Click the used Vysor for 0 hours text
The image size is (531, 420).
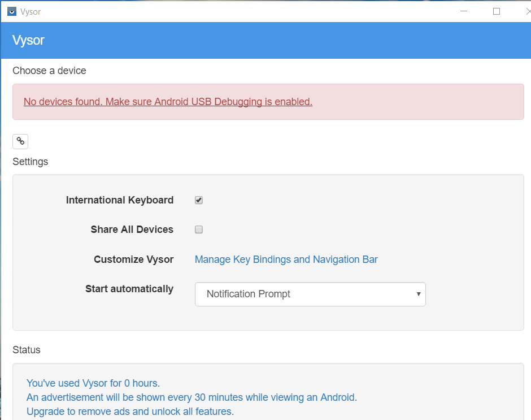93,384
